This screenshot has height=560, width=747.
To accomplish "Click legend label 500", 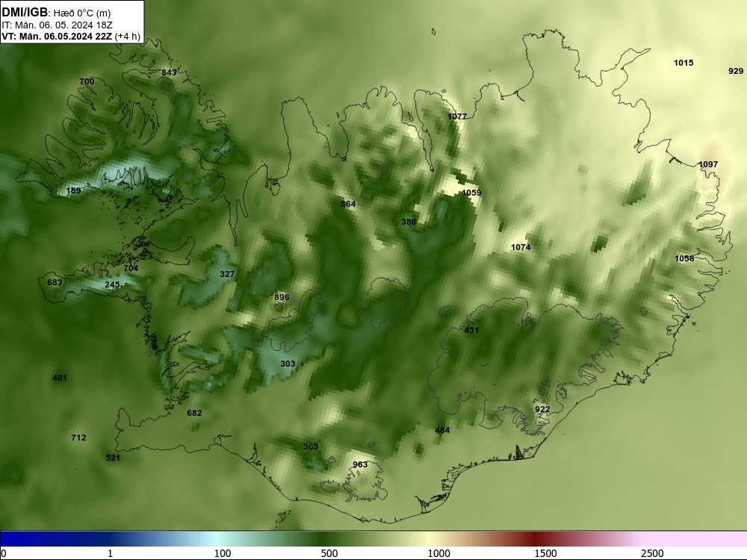I will pos(329,553).
